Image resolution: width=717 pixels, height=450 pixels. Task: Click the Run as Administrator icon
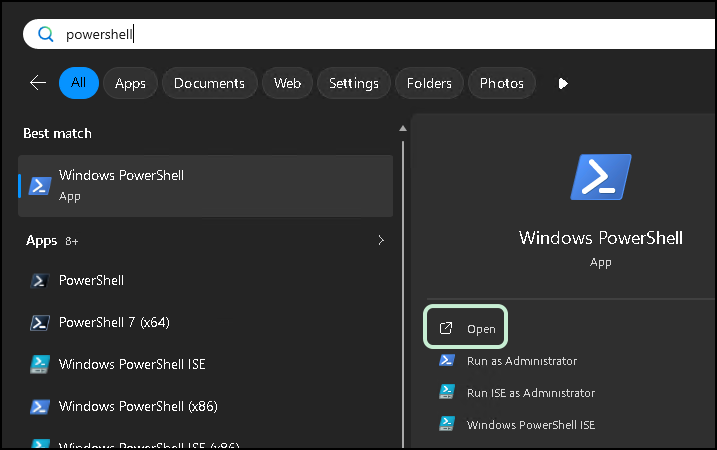(x=447, y=360)
